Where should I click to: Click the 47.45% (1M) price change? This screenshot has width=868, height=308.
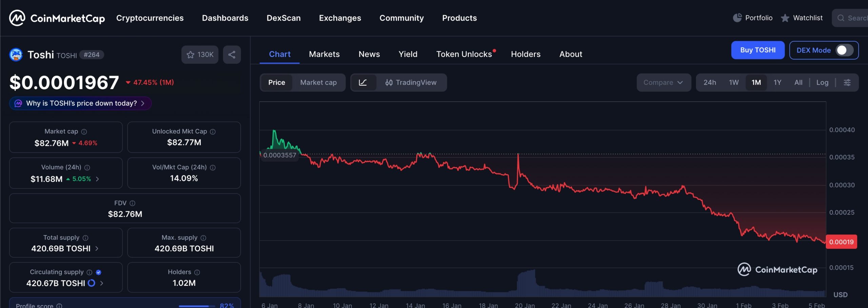[x=150, y=82]
